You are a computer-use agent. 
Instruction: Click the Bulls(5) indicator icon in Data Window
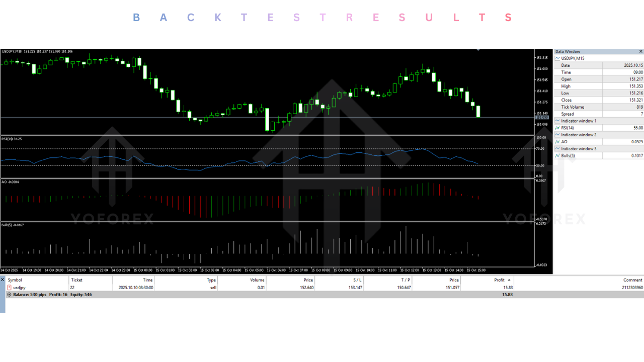pyautogui.click(x=557, y=156)
